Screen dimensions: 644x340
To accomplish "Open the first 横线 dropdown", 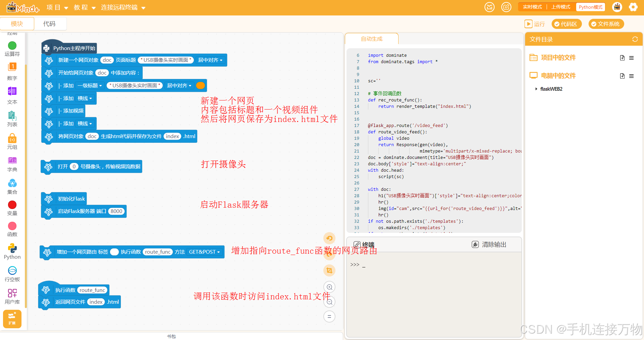I will (x=85, y=98).
